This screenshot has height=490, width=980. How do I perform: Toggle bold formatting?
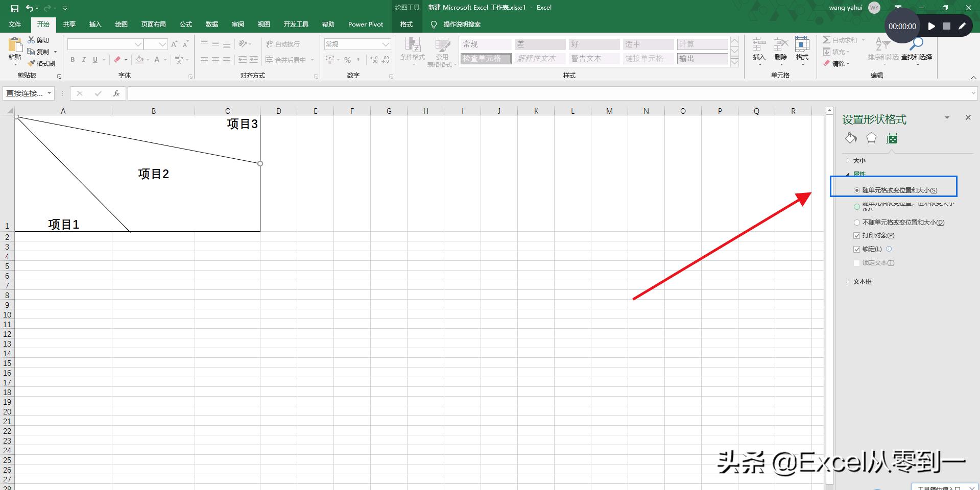(73, 60)
